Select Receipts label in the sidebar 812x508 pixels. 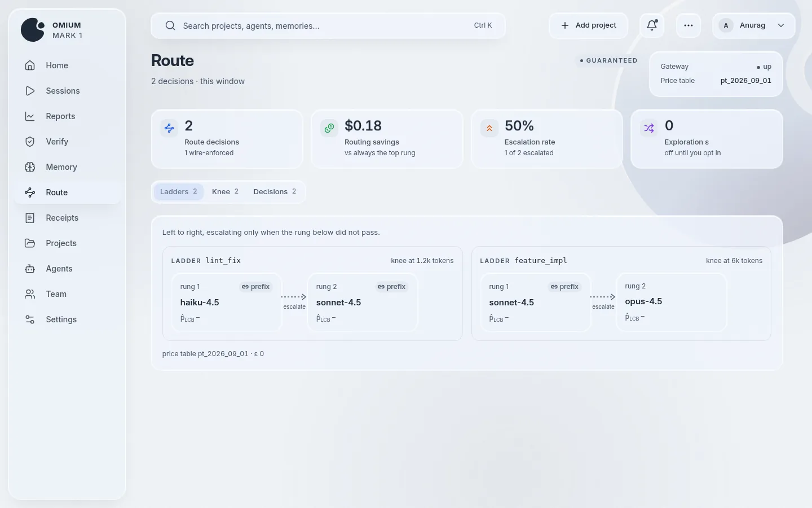pyautogui.click(x=62, y=218)
